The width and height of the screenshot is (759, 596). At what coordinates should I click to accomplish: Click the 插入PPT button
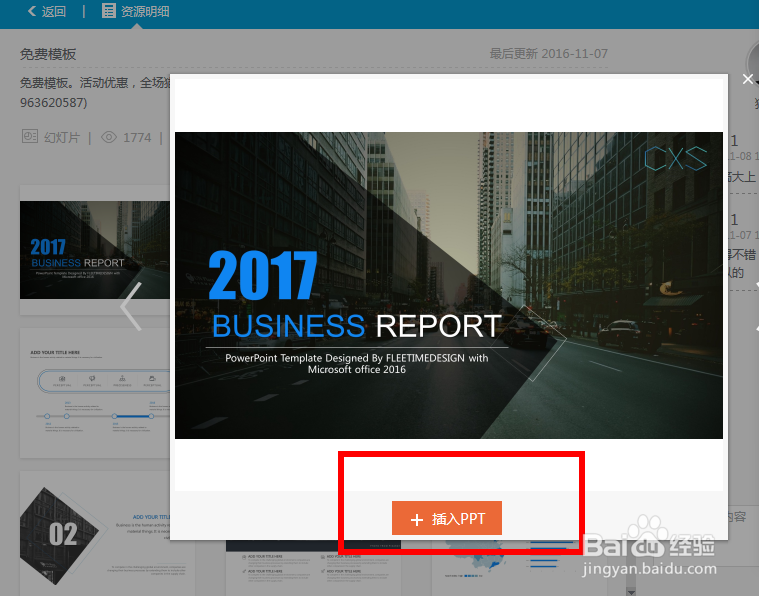coord(447,518)
